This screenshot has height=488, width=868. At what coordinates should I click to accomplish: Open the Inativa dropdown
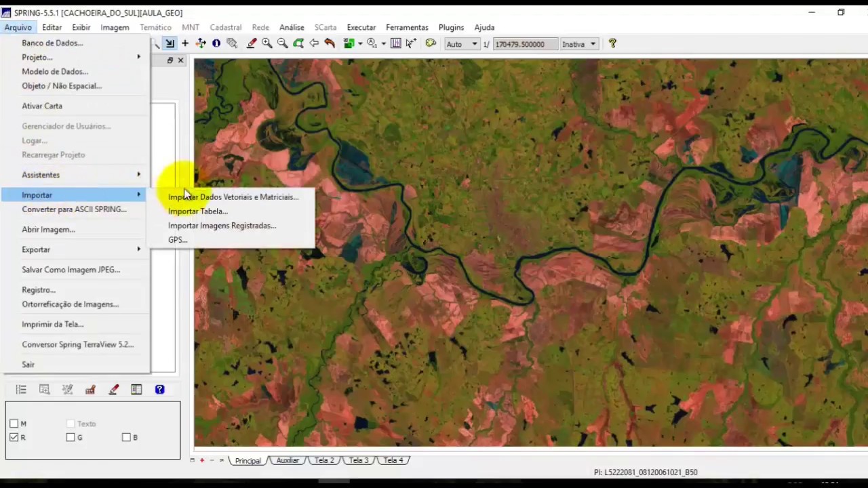pos(578,44)
